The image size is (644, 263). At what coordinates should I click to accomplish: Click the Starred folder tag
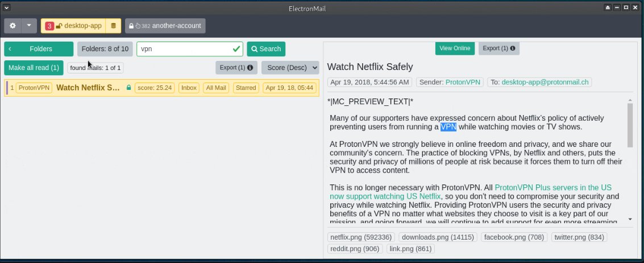(246, 88)
